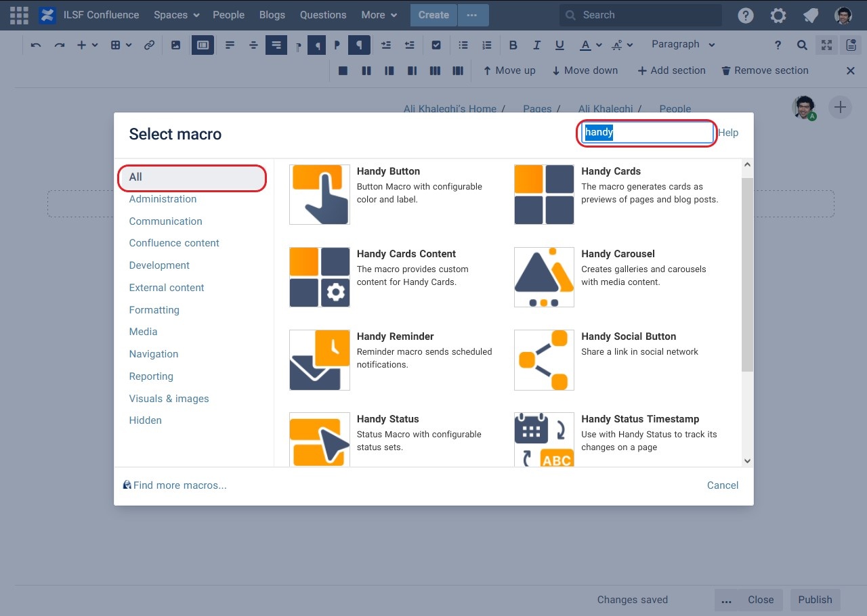This screenshot has width=867, height=616.
Task: Click the bullet list icon
Action: 463,45
